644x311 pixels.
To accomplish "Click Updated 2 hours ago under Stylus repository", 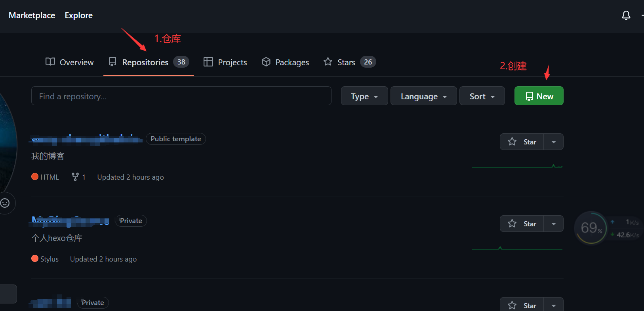I will [103, 259].
